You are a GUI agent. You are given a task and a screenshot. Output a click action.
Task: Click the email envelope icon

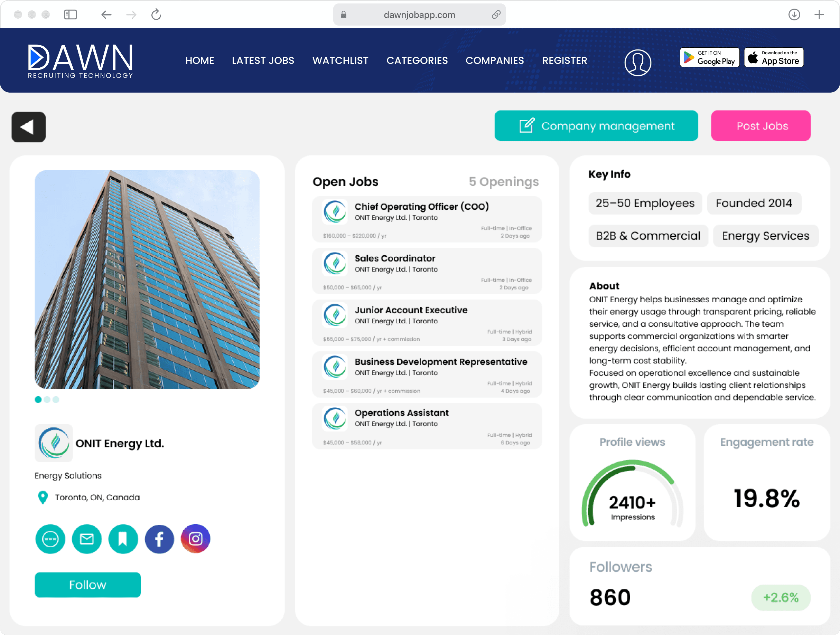[x=86, y=539]
